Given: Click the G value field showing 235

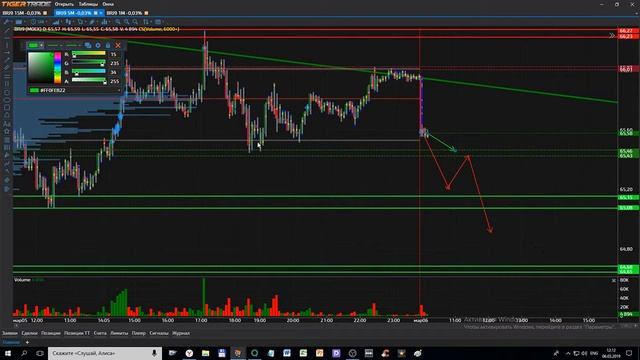Looking at the screenshot, I should click(114, 63).
